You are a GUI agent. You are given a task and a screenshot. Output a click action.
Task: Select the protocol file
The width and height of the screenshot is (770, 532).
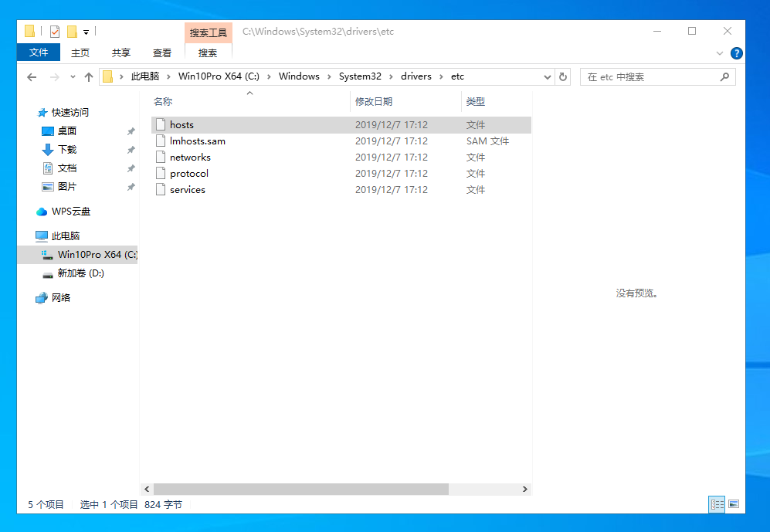pos(341,173)
